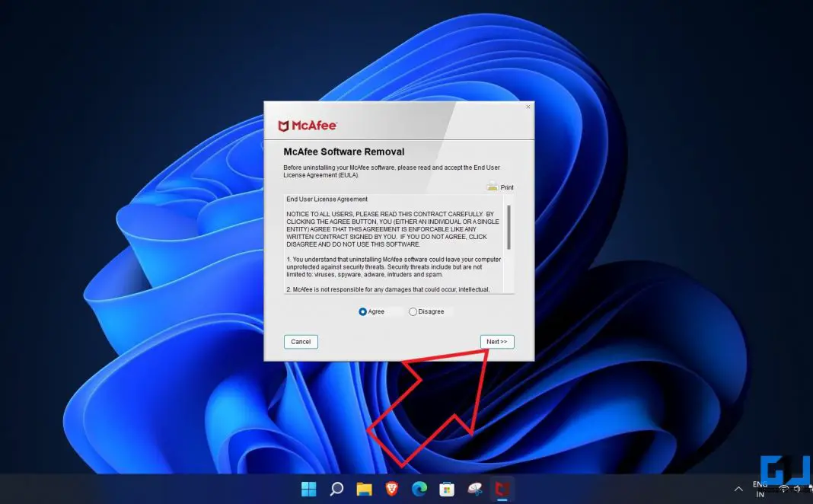
Task: Click the volume icon in the system tray
Action: tap(798, 489)
